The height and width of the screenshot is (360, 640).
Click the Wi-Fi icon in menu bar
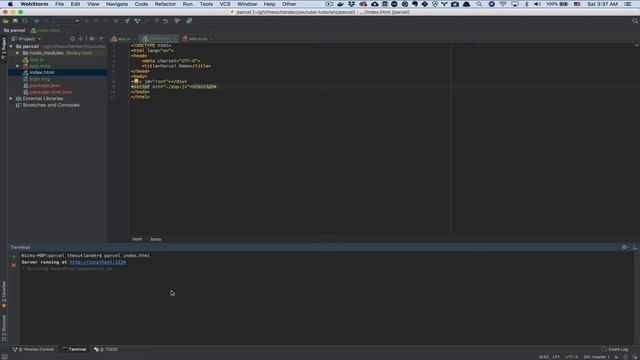tap(503, 4)
